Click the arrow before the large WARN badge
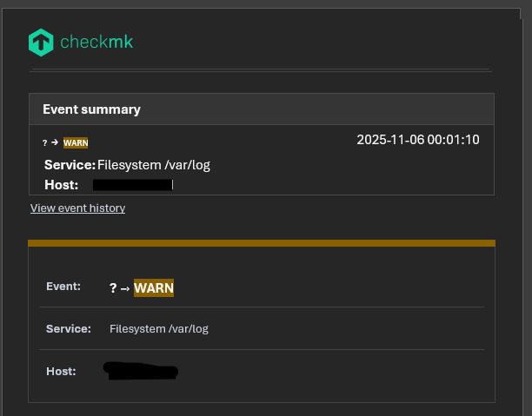The image size is (532, 416). pos(125,288)
